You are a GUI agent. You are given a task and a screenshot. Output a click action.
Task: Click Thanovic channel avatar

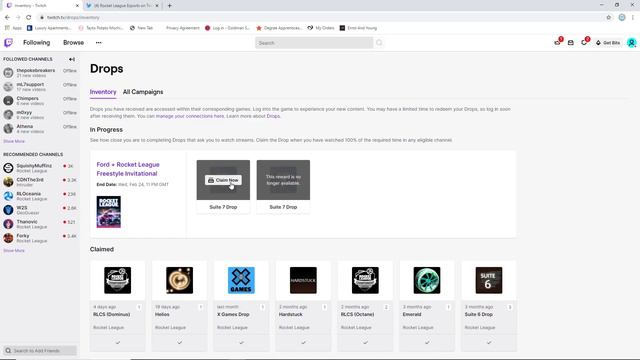(8, 224)
